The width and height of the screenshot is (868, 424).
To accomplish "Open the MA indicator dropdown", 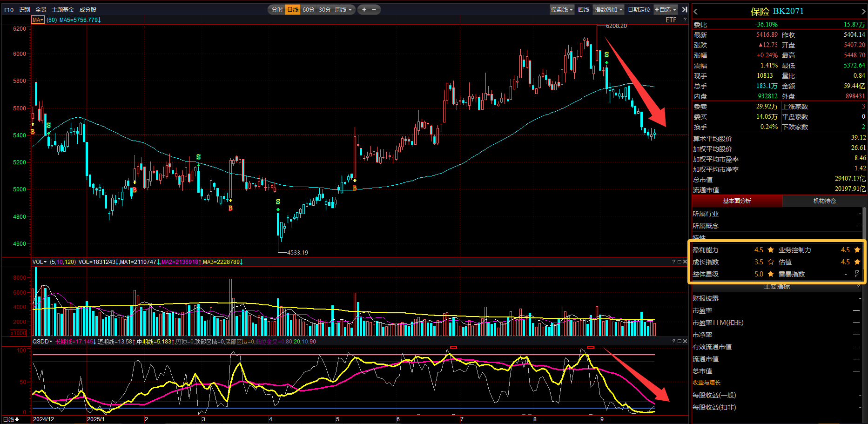I will [38, 20].
